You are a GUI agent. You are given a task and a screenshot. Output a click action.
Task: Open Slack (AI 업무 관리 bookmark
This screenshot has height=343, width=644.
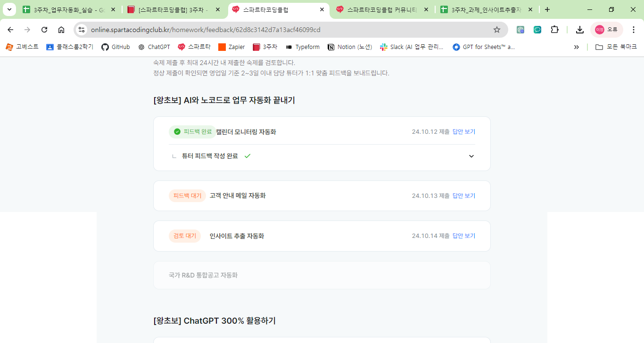pos(412,47)
